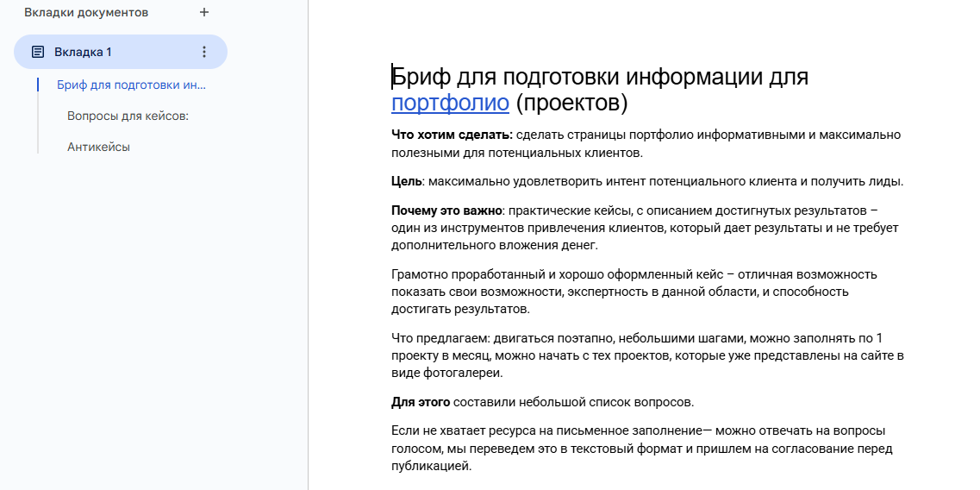Image resolution: width=980 pixels, height=490 pixels.
Task: Select the Вкладка 1 tab label
Action: (x=83, y=52)
